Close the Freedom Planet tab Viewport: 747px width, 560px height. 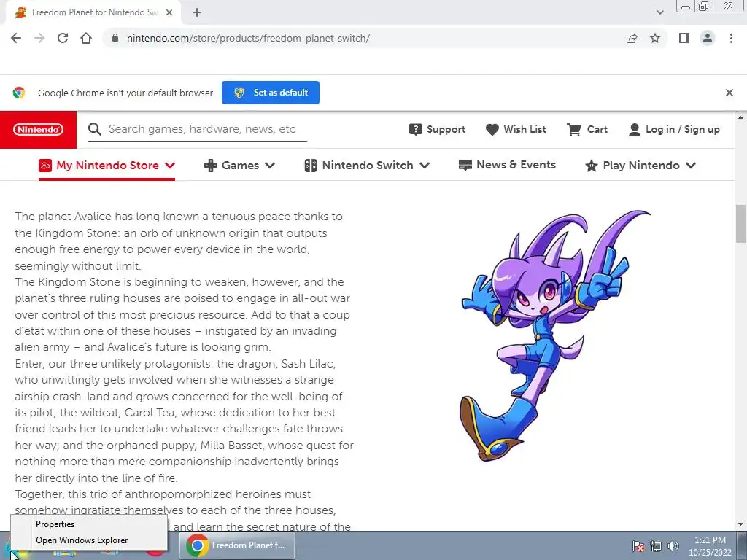click(169, 13)
